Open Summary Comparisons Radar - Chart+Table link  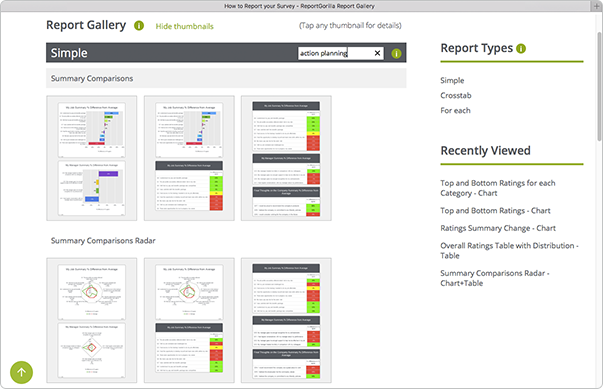coord(495,278)
